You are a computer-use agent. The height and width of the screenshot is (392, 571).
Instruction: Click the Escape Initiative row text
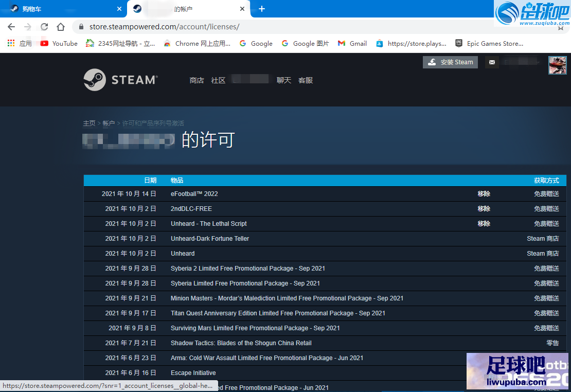[x=193, y=373]
